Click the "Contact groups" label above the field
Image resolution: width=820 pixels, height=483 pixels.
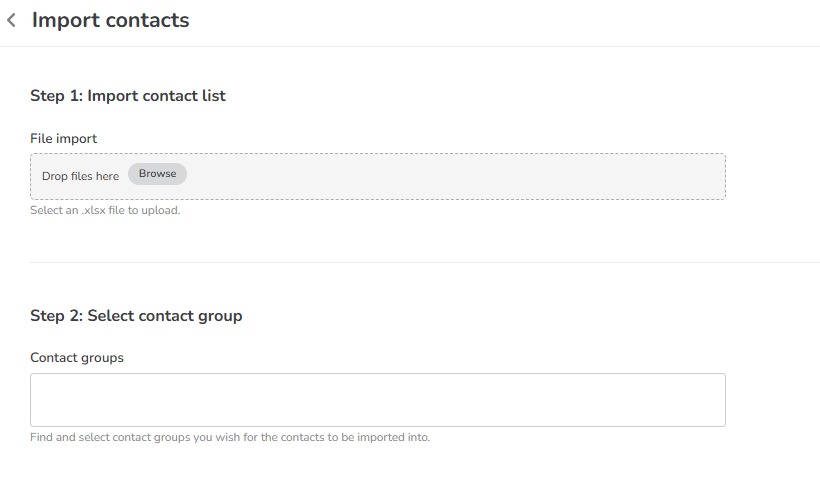(77, 357)
